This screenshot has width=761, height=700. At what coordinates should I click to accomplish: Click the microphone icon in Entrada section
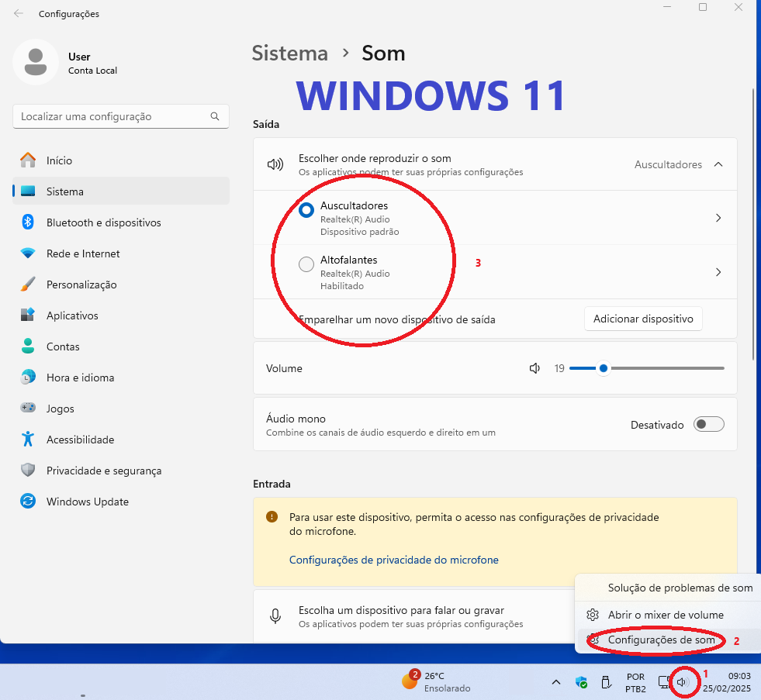coord(275,616)
